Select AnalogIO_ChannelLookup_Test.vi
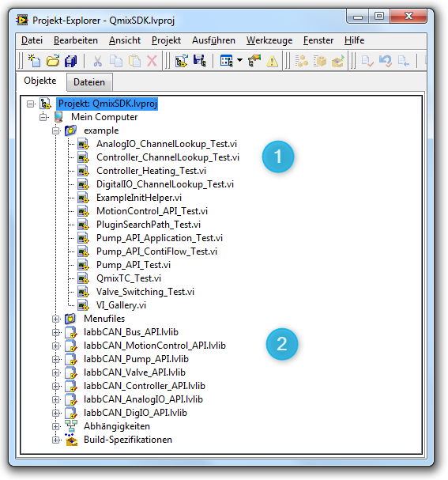 167,144
